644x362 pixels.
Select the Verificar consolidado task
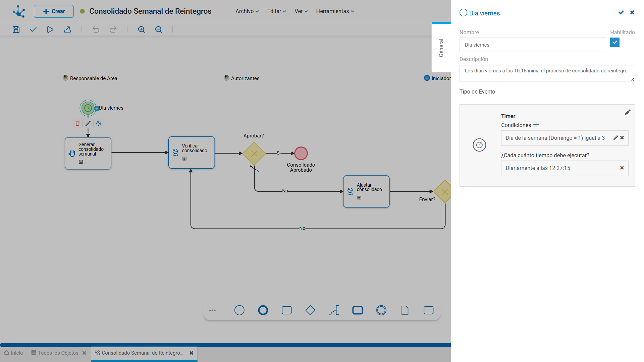192,153
